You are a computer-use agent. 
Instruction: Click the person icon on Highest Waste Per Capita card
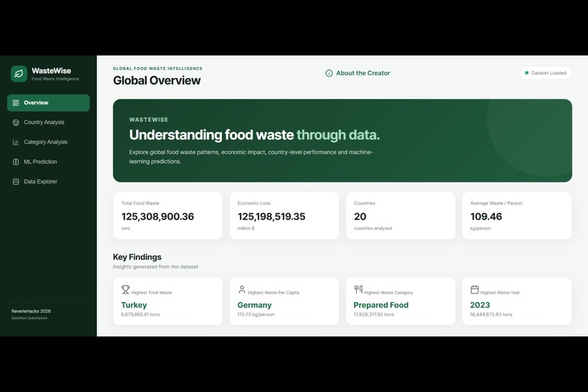click(x=242, y=289)
